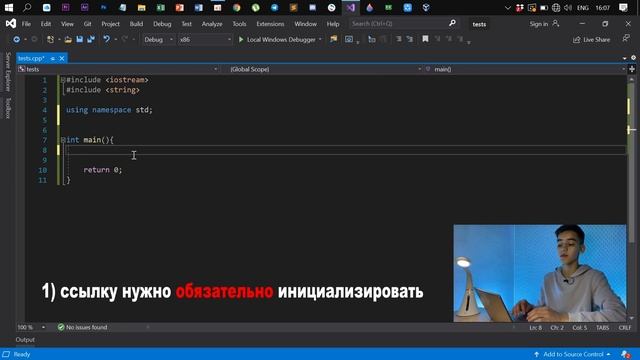Undo the last action with toolbar arrow
Viewport: 640px width, 360px height.
[x=107, y=40]
